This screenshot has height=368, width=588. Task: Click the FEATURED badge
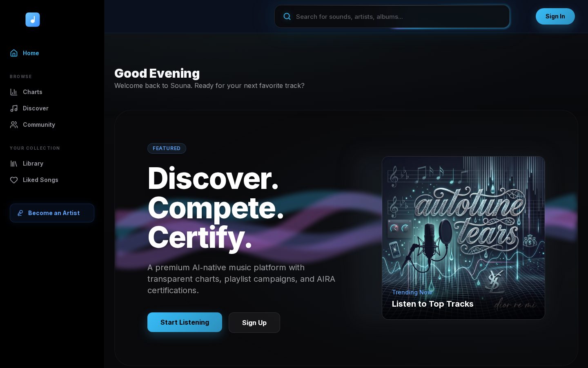pyautogui.click(x=167, y=148)
